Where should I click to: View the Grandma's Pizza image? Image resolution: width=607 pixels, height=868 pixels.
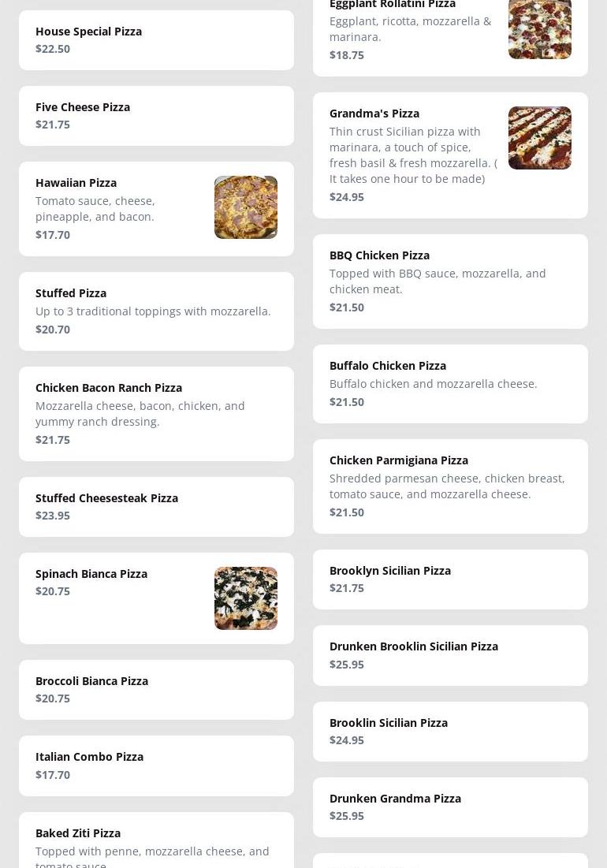[540, 138]
